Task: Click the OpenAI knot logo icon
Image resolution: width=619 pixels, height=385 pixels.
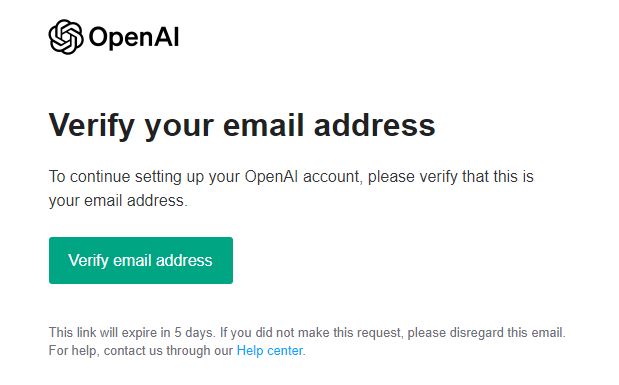Action: 66,37
